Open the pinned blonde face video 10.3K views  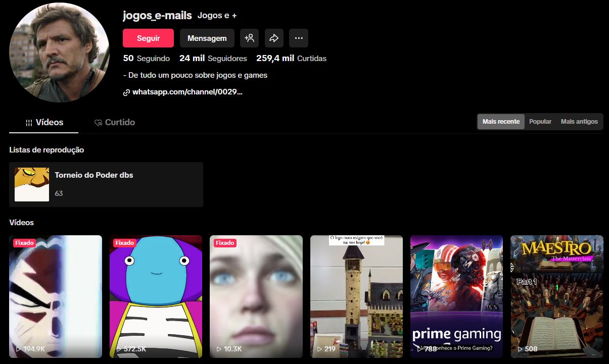(256, 296)
